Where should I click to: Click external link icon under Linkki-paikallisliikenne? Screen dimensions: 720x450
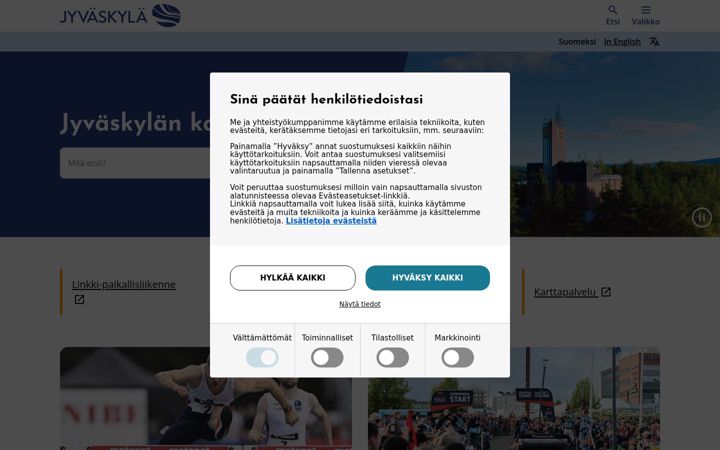[79, 299]
